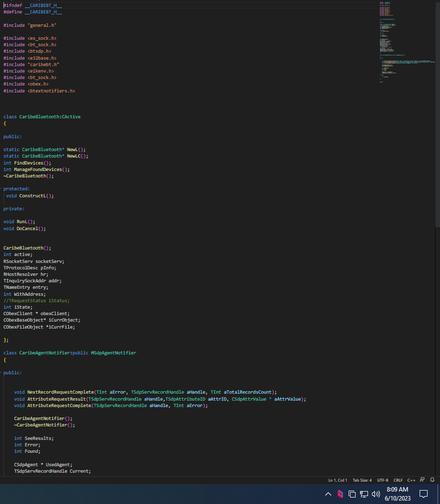Click int Error; line
Image resolution: width=440 pixels, height=504 pixels.
coord(27,444)
